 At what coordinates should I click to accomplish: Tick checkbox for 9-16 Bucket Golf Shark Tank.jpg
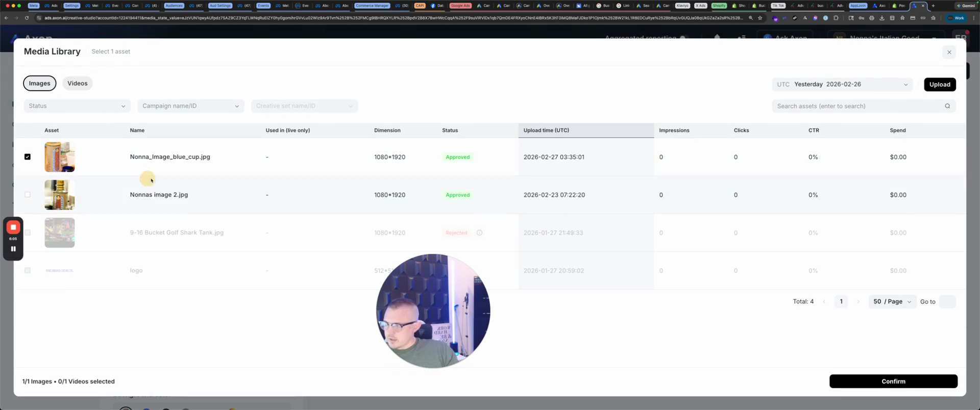[x=28, y=233]
